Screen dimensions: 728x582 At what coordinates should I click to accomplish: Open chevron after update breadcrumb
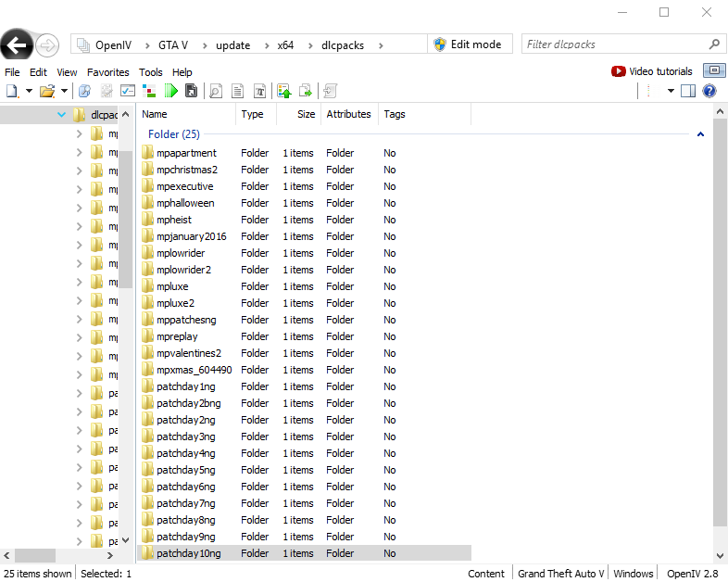267,45
